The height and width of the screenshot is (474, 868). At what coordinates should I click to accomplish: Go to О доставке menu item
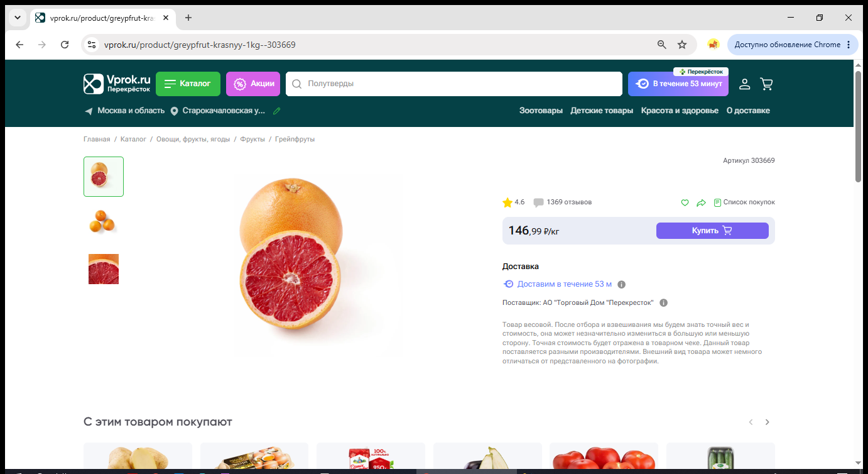(x=748, y=111)
